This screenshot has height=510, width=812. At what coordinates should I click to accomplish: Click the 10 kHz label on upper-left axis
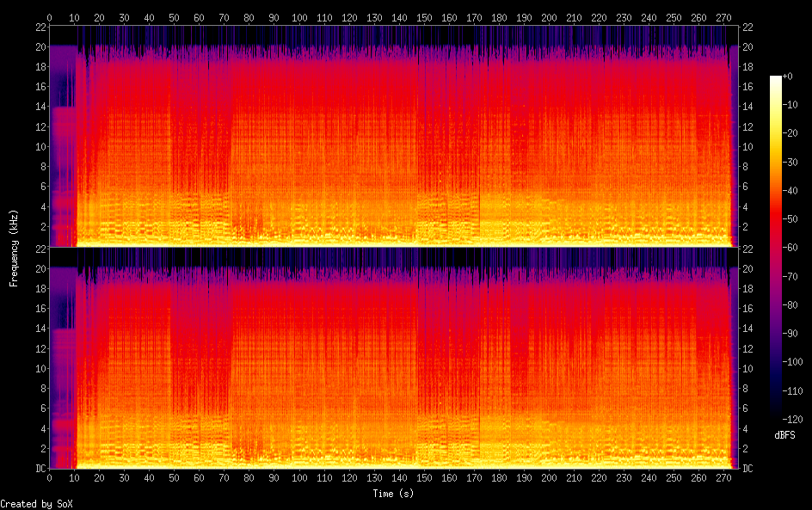[x=39, y=146]
